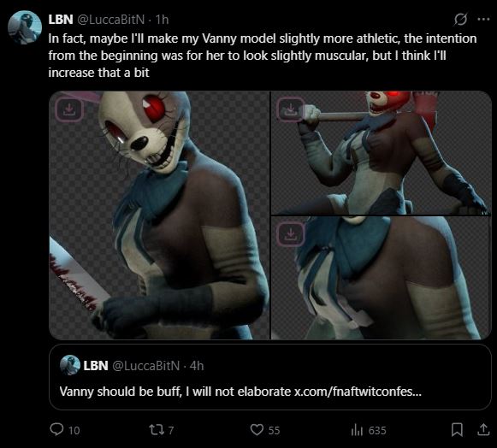Open LBN's profile avatar
Screen dimensions: 497x448
click(x=25, y=27)
